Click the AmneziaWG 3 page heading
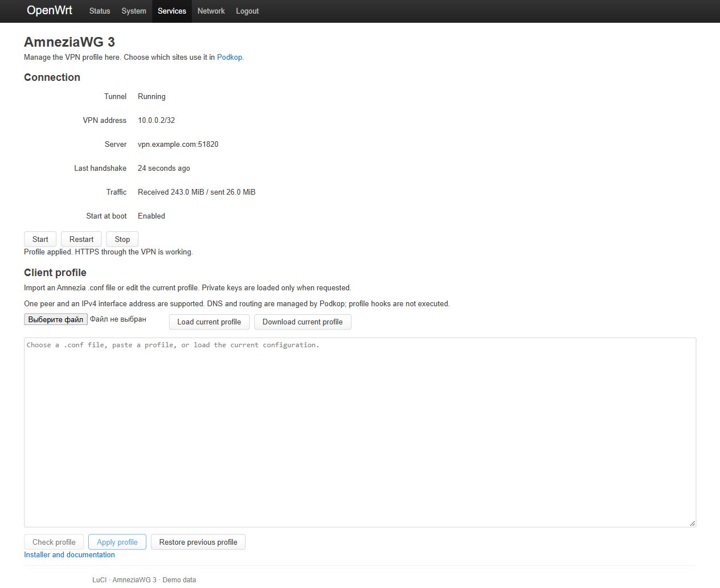 coord(69,42)
